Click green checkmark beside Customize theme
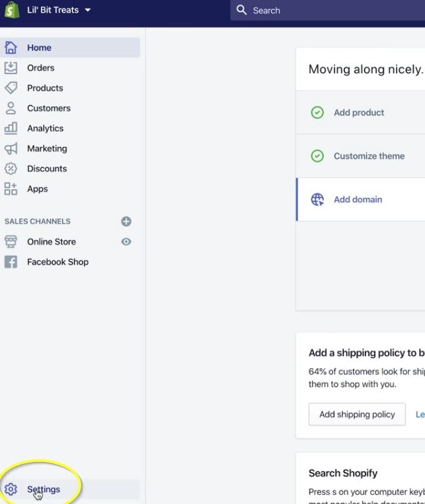This screenshot has width=425, height=504. point(317,156)
